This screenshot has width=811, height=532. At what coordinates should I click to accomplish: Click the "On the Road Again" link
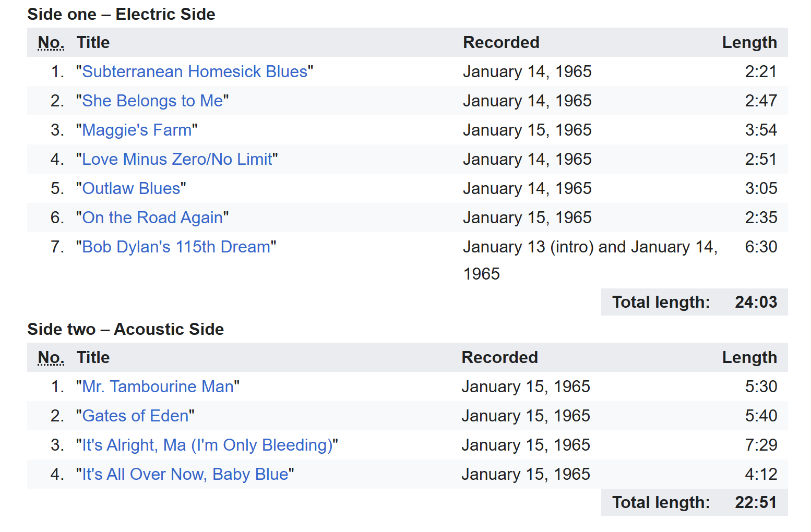[152, 217]
